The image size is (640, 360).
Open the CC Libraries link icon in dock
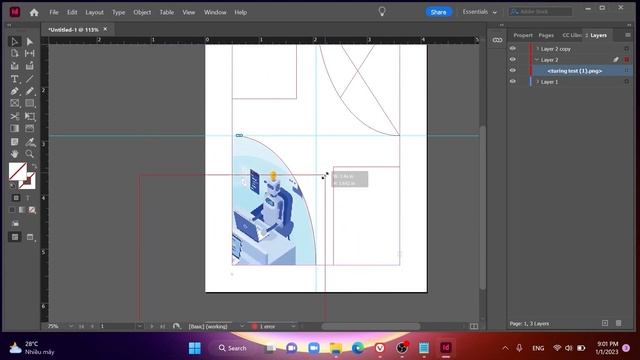point(497,40)
